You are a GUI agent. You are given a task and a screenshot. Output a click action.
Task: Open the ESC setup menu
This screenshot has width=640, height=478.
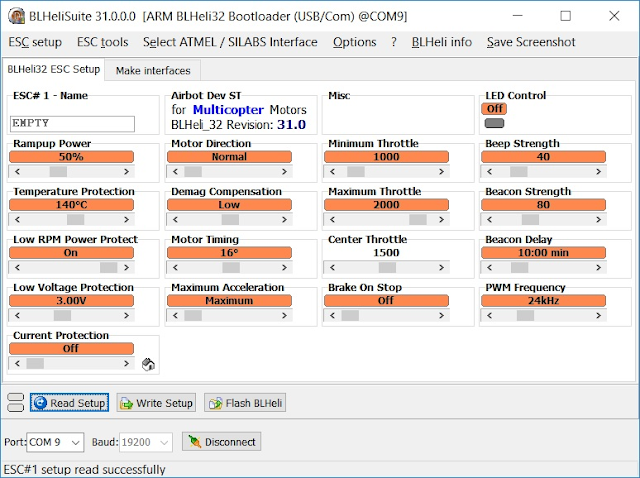[35, 42]
